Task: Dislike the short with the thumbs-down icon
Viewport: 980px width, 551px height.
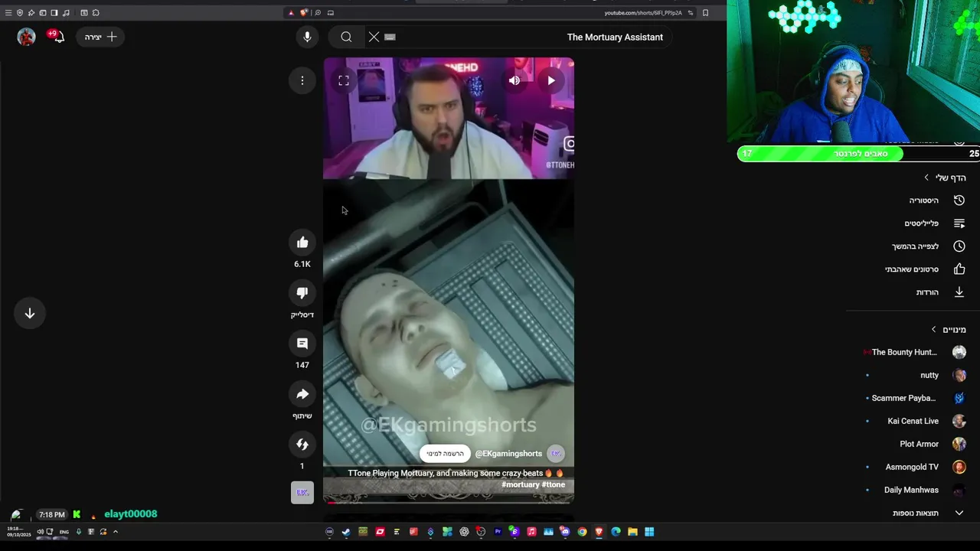Action: click(302, 293)
